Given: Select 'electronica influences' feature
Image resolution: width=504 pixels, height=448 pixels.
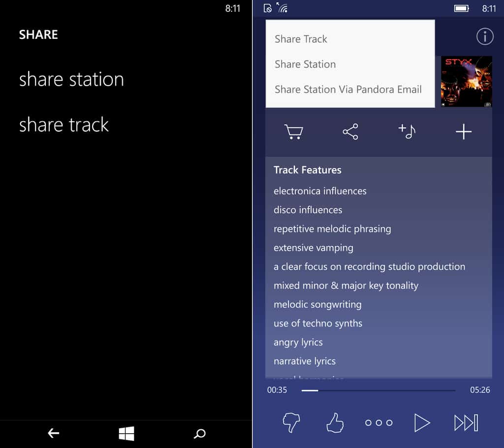Looking at the screenshot, I should pyautogui.click(x=320, y=191).
